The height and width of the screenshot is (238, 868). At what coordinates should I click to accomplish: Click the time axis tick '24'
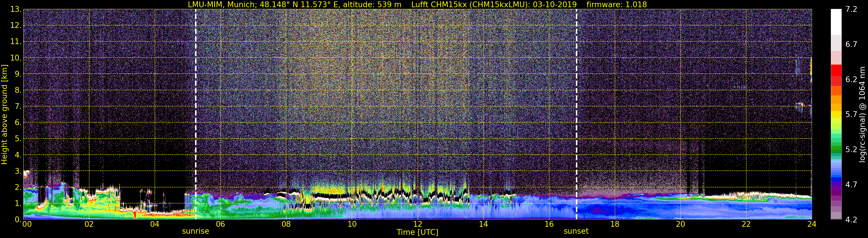812,224
